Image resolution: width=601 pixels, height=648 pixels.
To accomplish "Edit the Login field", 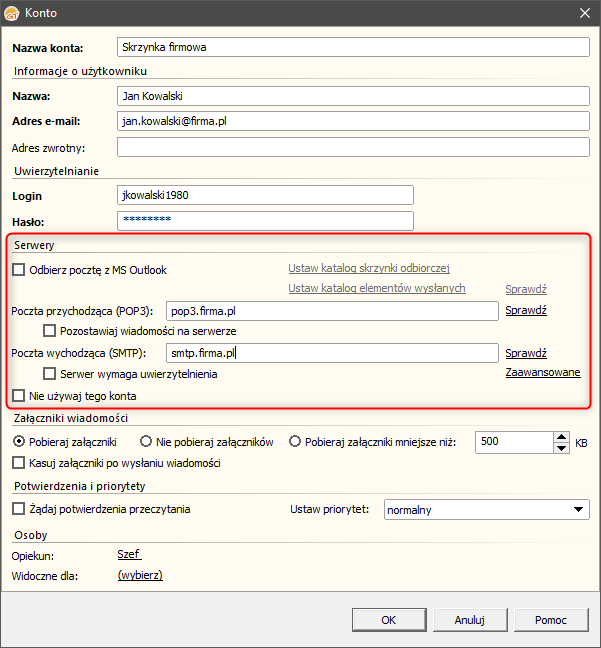I will 265,195.
